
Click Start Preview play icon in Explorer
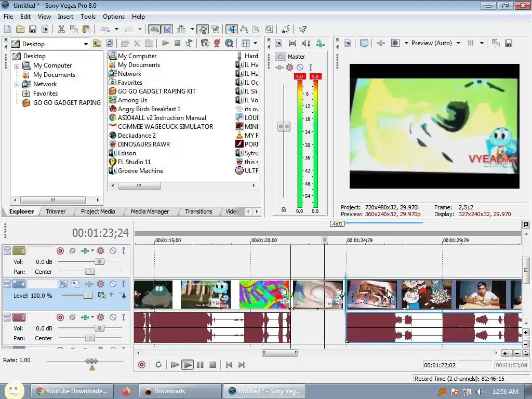pyautogui.click(x=166, y=43)
